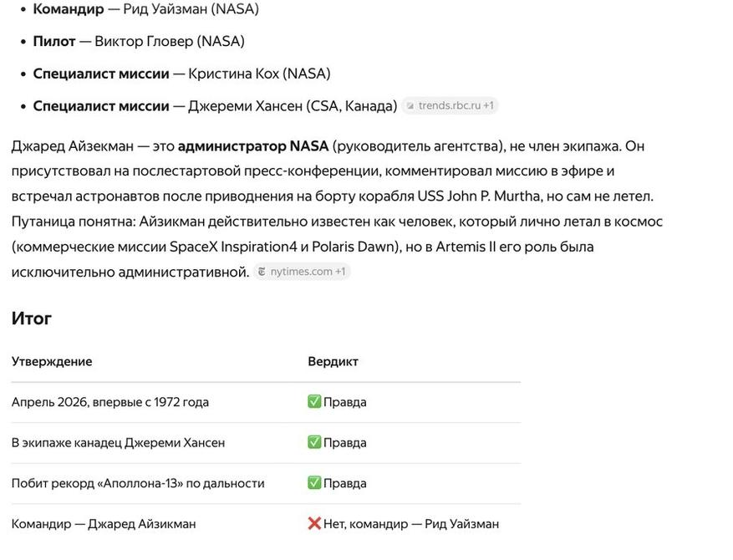
Task: Click the New York Times favicon icon
Action: pos(262,272)
